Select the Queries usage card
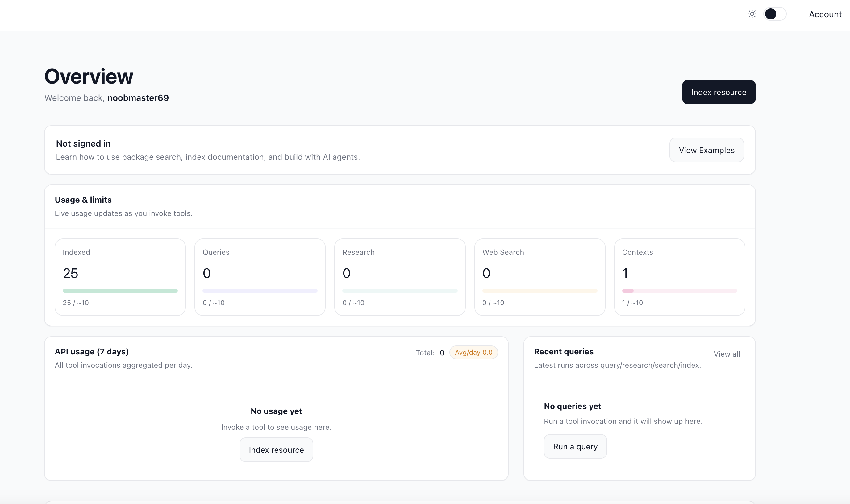This screenshot has height=504, width=850. 260,277
